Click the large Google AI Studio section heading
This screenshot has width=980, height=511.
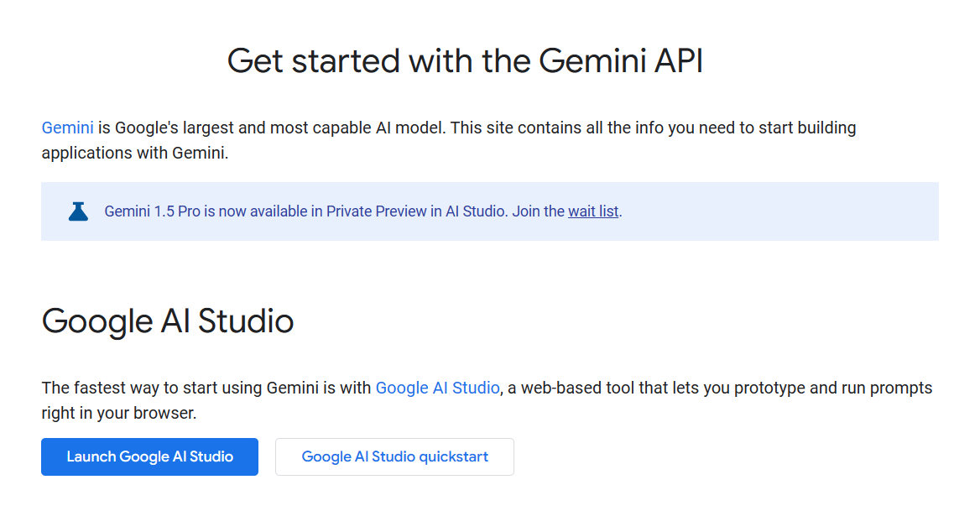(x=168, y=321)
